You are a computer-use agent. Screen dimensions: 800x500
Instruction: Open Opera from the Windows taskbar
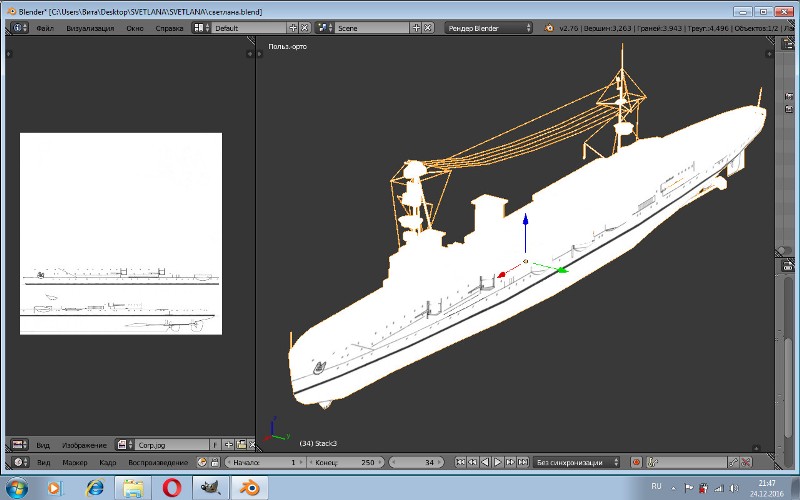point(170,487)
